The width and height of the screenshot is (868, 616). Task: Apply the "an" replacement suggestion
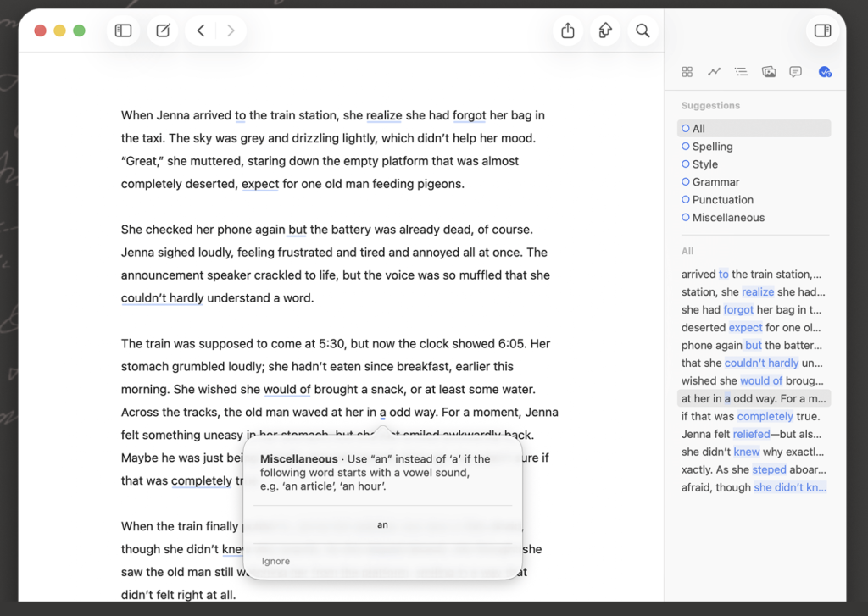pyautogui.click(x=382, y=524)
